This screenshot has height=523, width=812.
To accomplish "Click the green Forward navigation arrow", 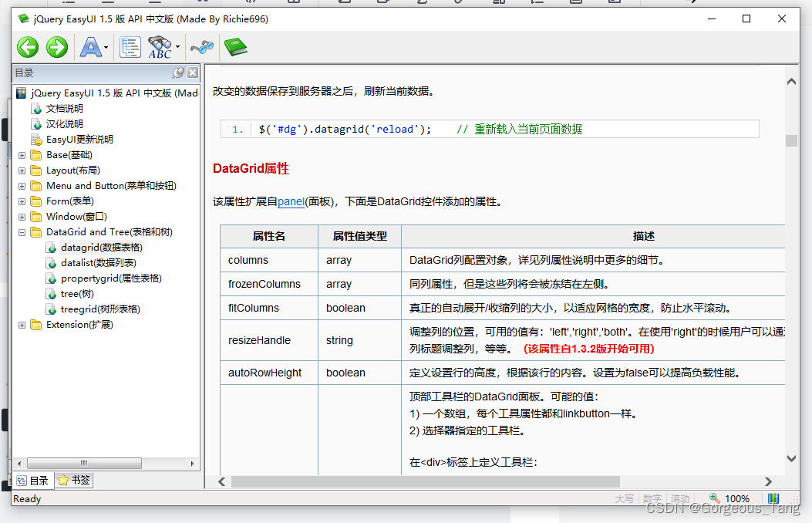I will [x=56, y=47].
